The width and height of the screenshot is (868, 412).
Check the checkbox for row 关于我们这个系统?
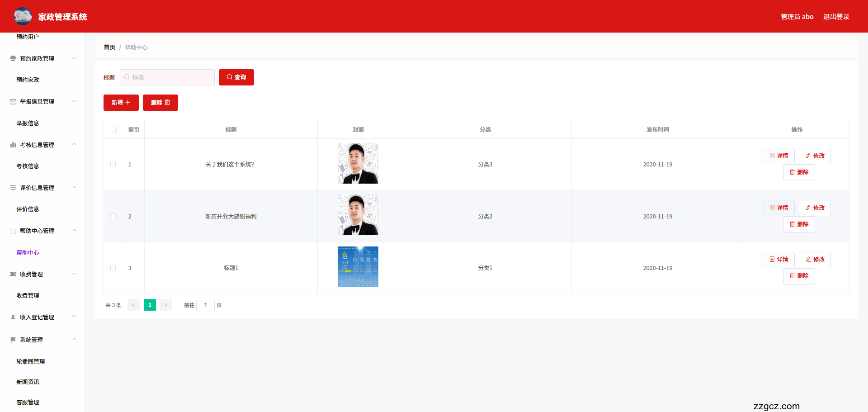113,165
